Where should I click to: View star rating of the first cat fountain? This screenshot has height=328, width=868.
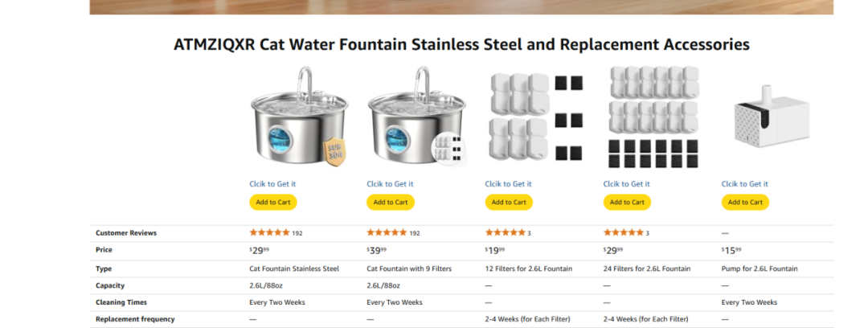pos(269,233)
